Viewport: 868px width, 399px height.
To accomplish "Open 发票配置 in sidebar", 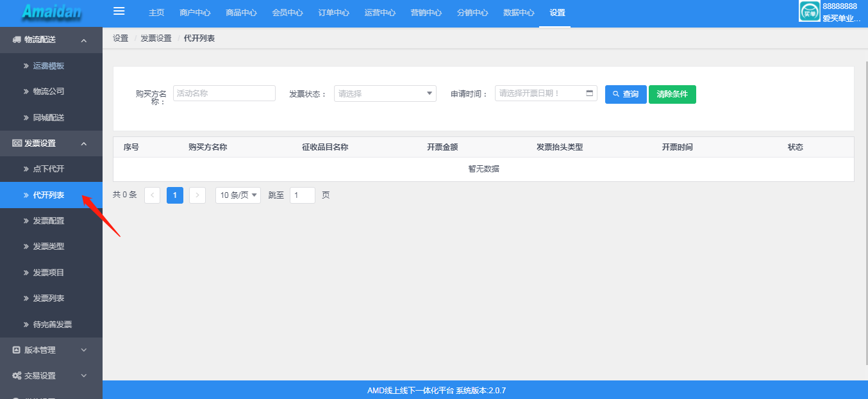I will click(51, 221).
